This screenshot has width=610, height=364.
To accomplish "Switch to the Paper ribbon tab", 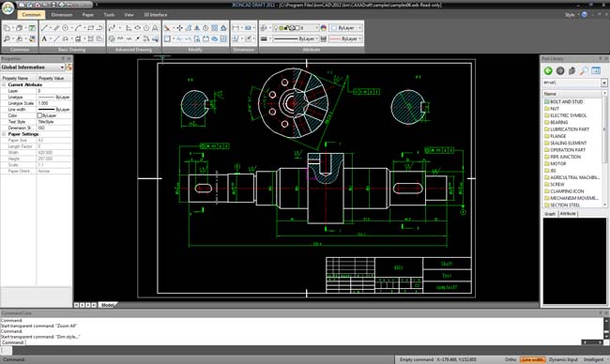I will (88, 15).
